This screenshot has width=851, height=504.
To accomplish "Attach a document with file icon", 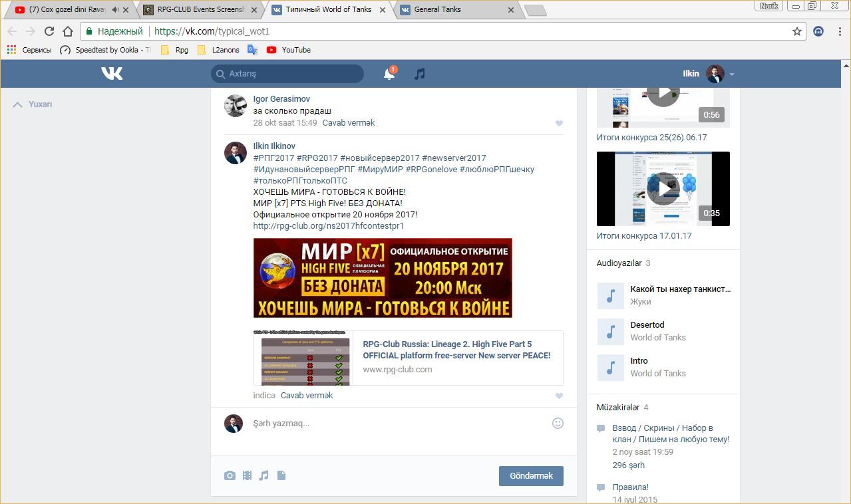I will (x=281, y=475).
